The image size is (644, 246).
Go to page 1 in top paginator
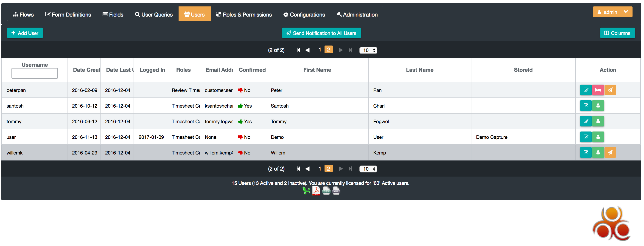point(319,50)
